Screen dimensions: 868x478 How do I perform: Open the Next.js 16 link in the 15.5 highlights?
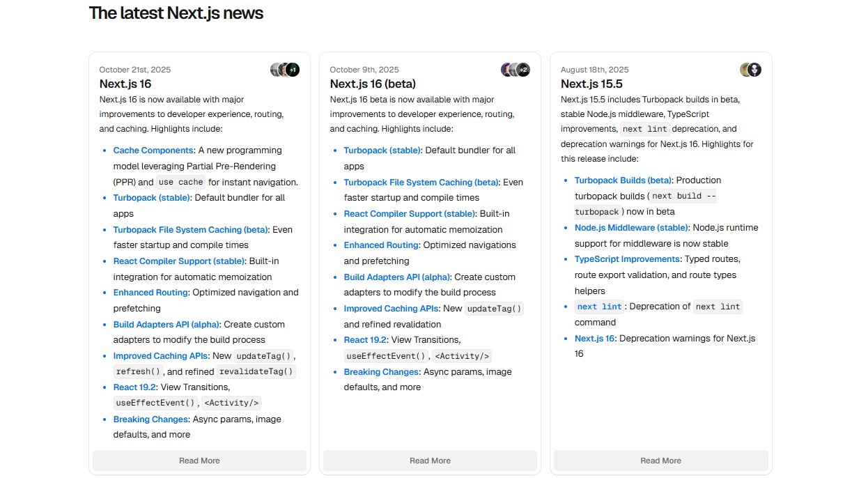point(594,339)
